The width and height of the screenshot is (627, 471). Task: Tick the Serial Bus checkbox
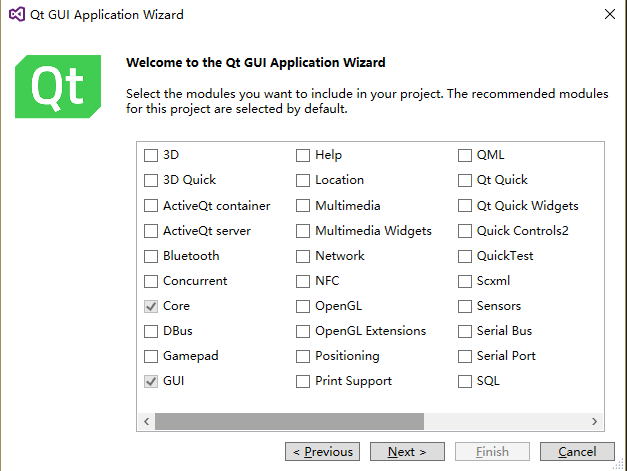[465, 331]
